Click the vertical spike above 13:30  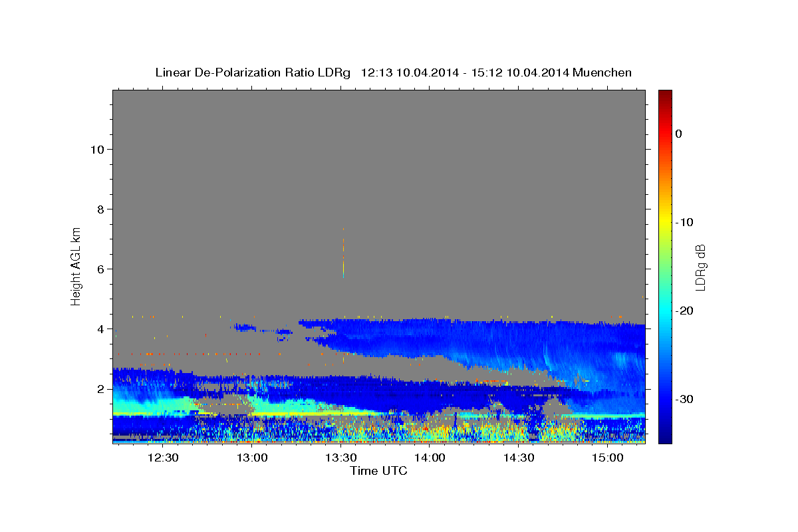pyautogui.click(x=343, y=253)
